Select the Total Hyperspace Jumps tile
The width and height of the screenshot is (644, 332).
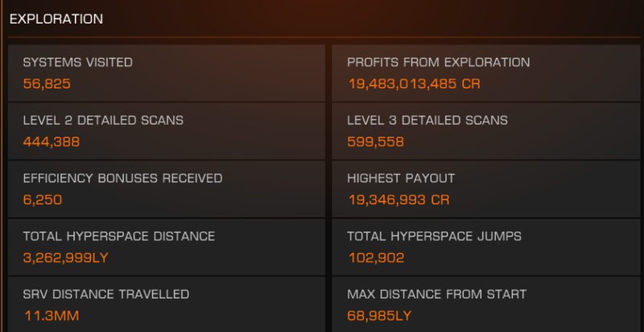[x=488, y=247]
